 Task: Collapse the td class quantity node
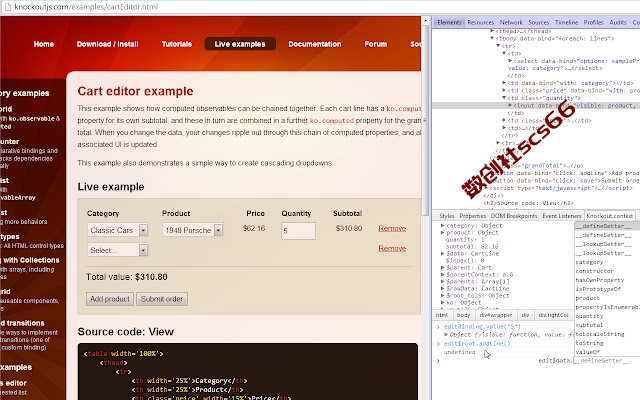(x=504, y=98)
